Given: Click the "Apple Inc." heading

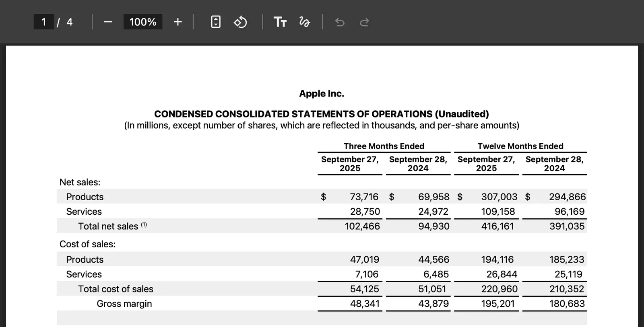Looking at the screenshot, I should (322, 94).
